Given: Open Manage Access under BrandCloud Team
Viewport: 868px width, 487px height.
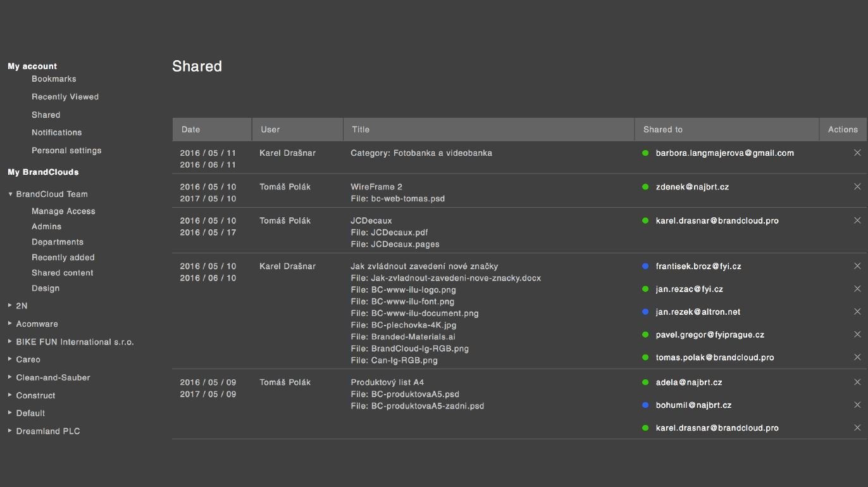Looking at the screenshot, I should coord(63,212).
